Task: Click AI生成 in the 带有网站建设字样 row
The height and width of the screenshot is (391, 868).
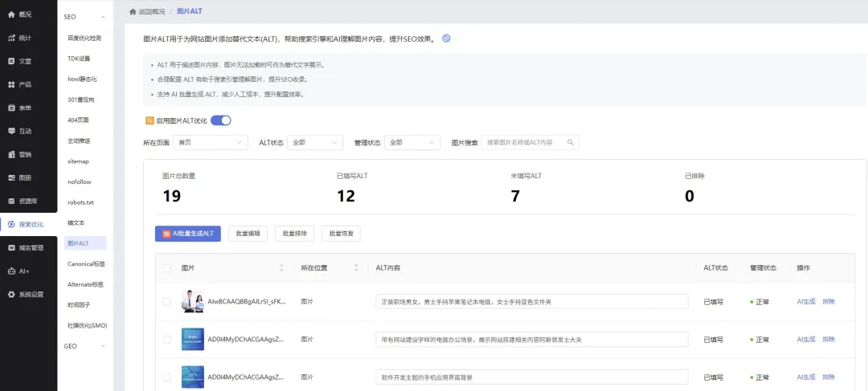Action: pyautogui.click(x=806, y=339)
